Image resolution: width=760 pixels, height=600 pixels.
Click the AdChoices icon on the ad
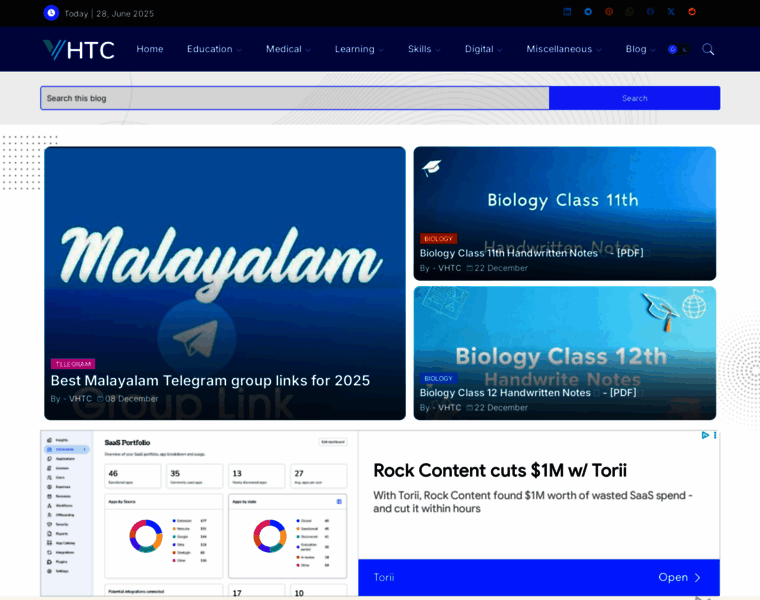(705, 435)
